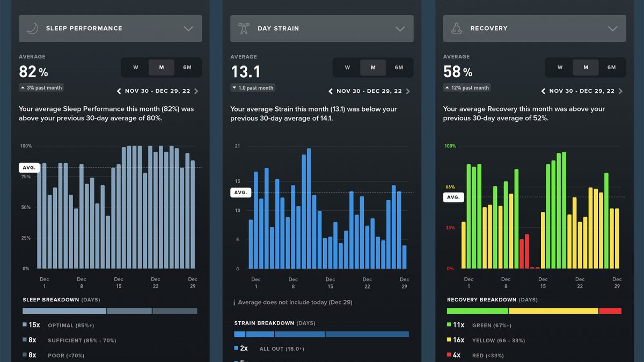Select the 6M tab in Sleep Performance
This screenshot has height=362, width=644.
[187, 68]
